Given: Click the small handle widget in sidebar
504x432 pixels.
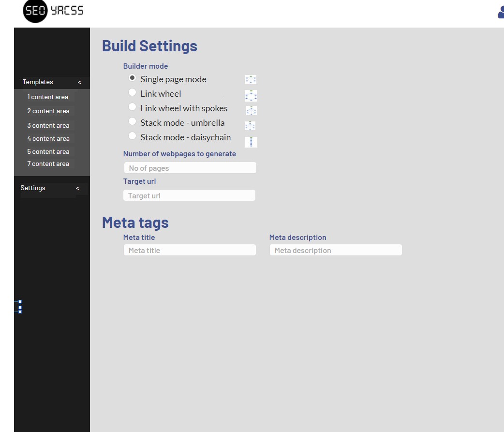Looking at the screenshot, I should [x=20, y=307].
